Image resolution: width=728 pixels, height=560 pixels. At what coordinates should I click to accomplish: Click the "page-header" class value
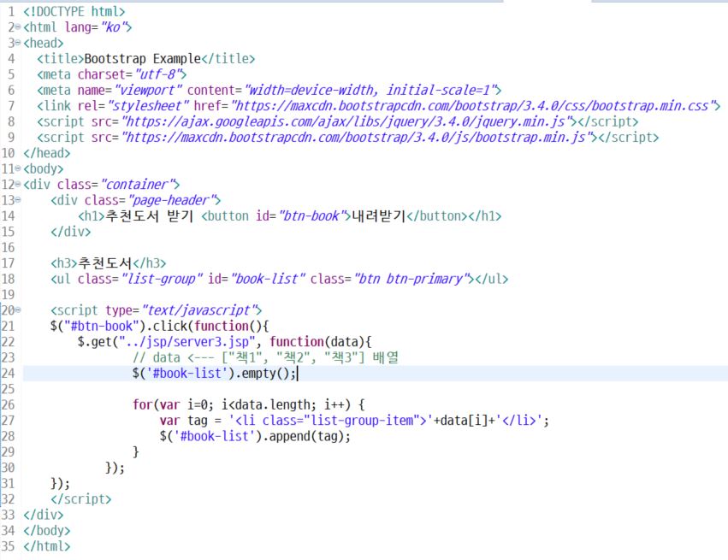coord(171,200)
